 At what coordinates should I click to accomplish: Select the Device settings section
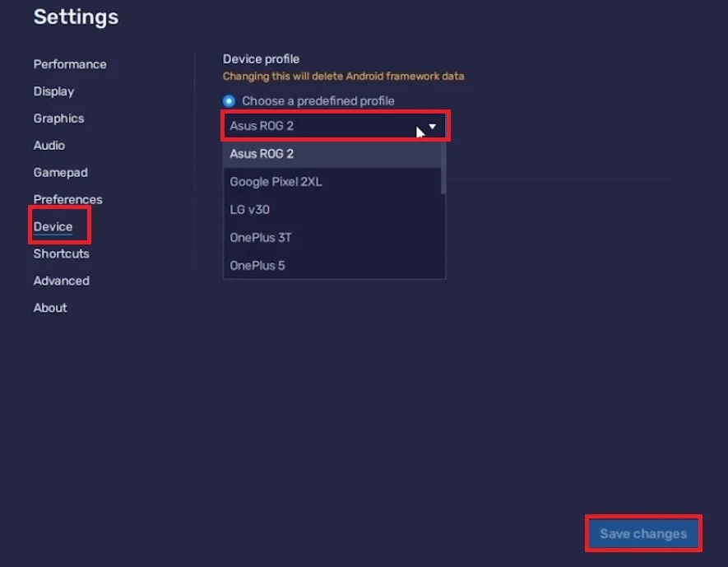point(53,226)
